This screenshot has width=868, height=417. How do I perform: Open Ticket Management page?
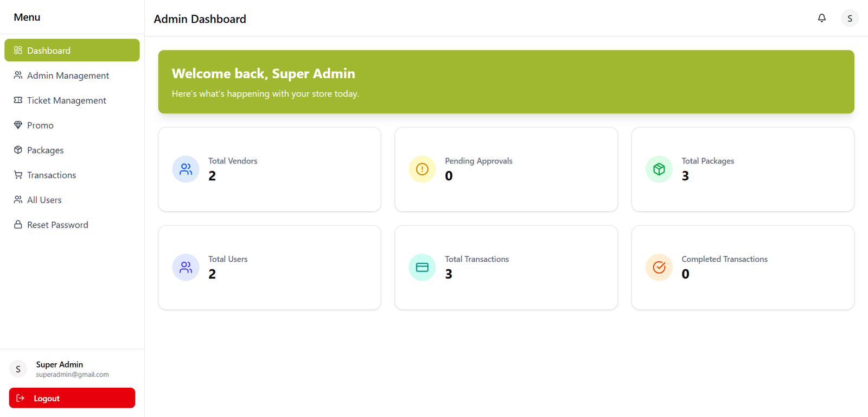click(x=66, y=100)
